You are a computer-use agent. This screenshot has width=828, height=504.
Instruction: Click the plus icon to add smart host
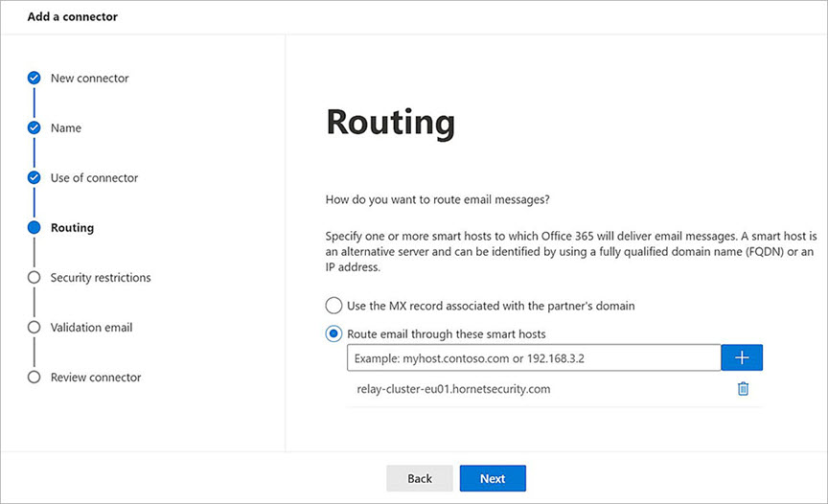(742, 357)
